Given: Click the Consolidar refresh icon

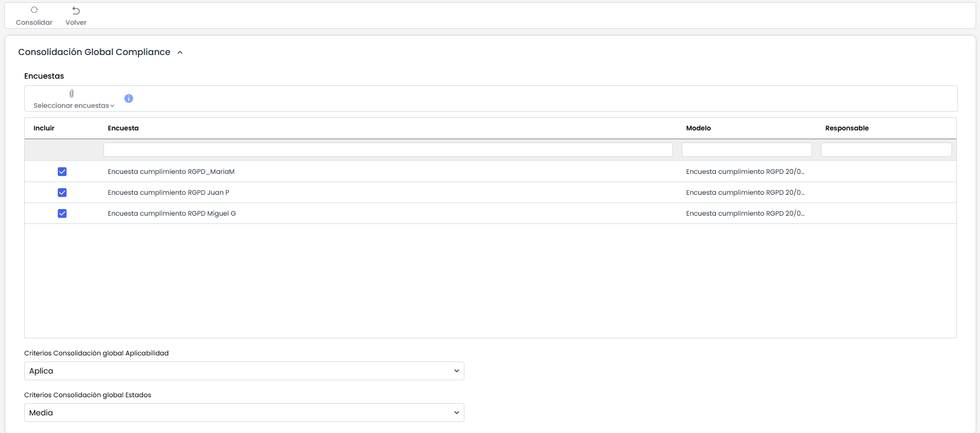Looking at the screenshot, I should [34, 10].
